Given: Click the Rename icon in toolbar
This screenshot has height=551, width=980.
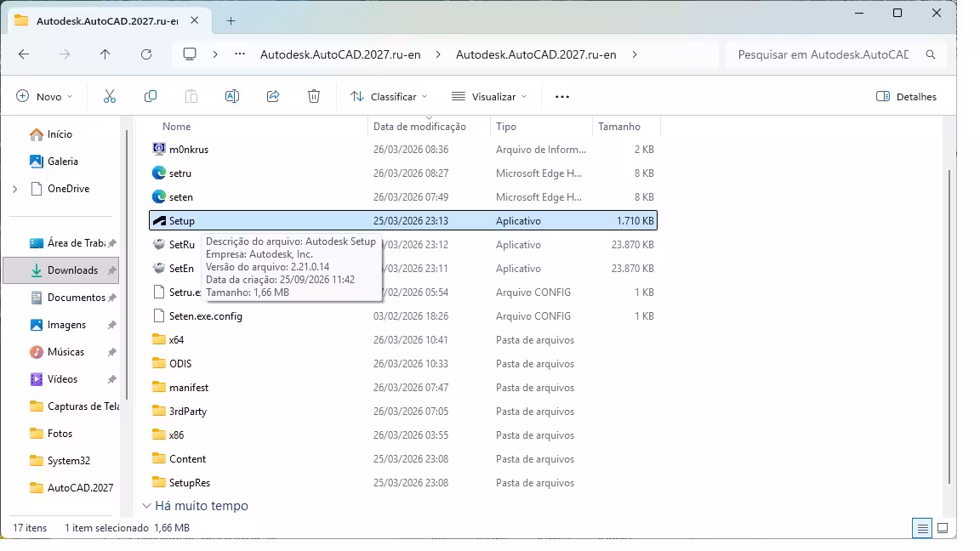Looking at the screenshot, I should (x=232, y=96).
